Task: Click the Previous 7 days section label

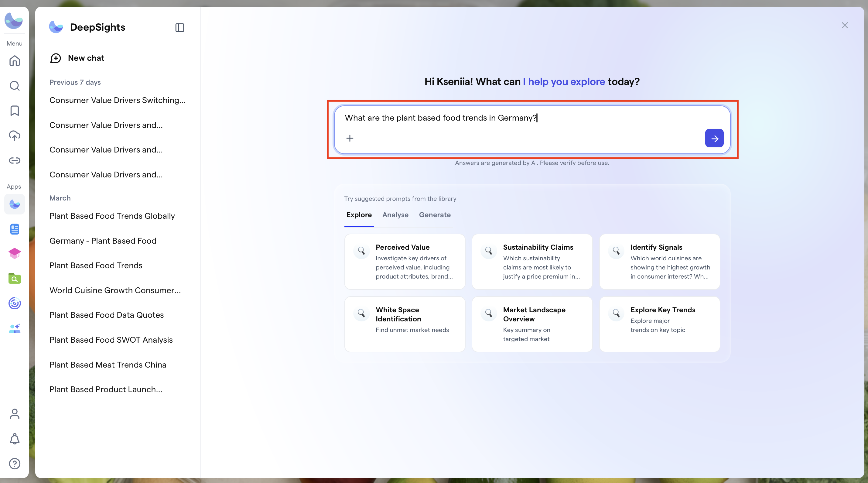Action: pyautogui.click(x=75, y=82)
